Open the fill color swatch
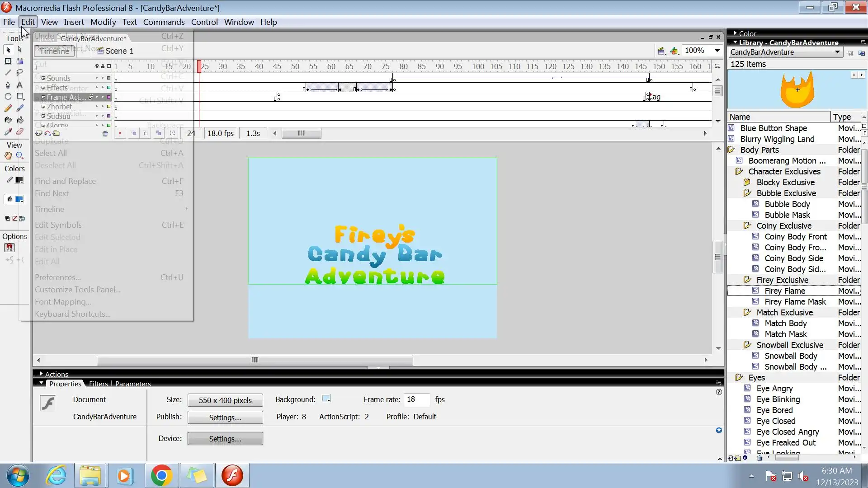This screenshot has width=868, height=488. point(19,199)
